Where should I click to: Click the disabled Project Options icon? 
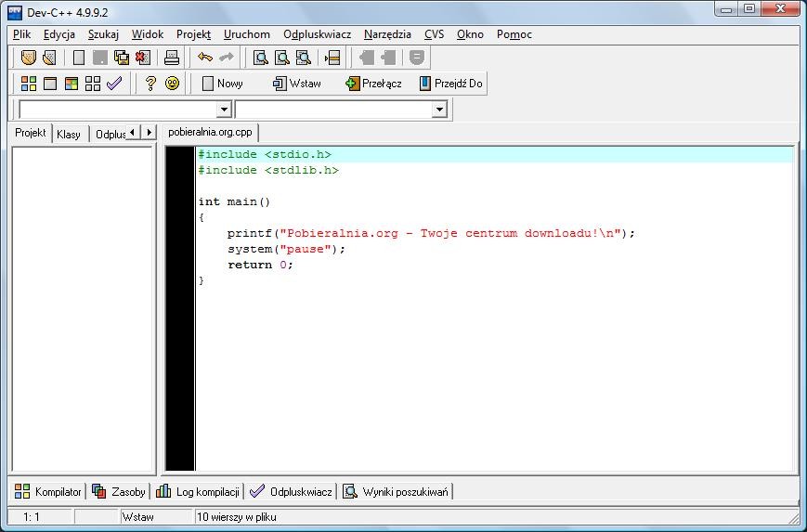point(416,58)
